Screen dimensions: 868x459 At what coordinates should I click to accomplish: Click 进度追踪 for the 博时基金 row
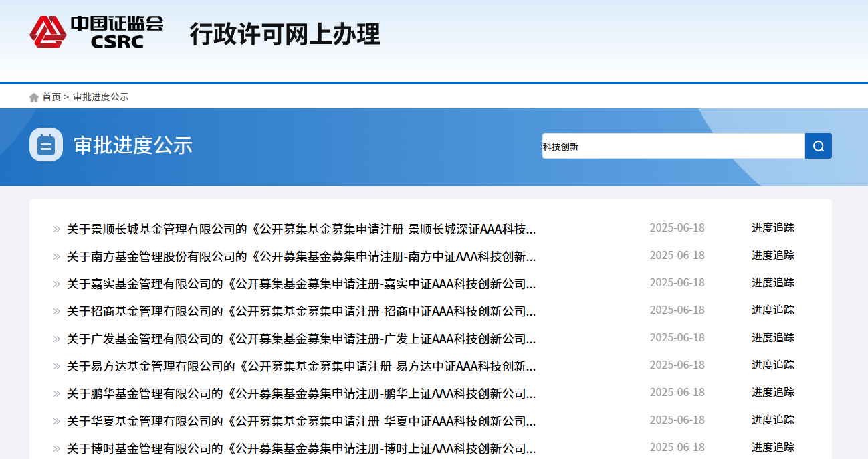(x=773, y=447)
